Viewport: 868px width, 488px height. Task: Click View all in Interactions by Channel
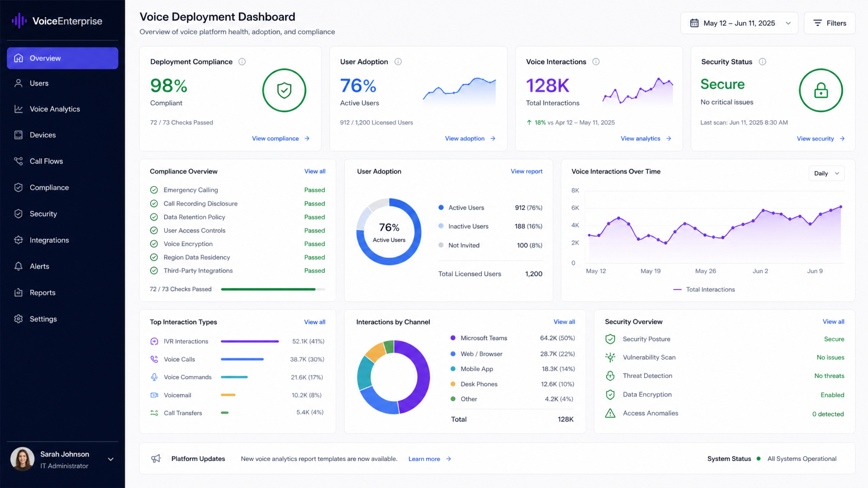[x=564, y=322]
